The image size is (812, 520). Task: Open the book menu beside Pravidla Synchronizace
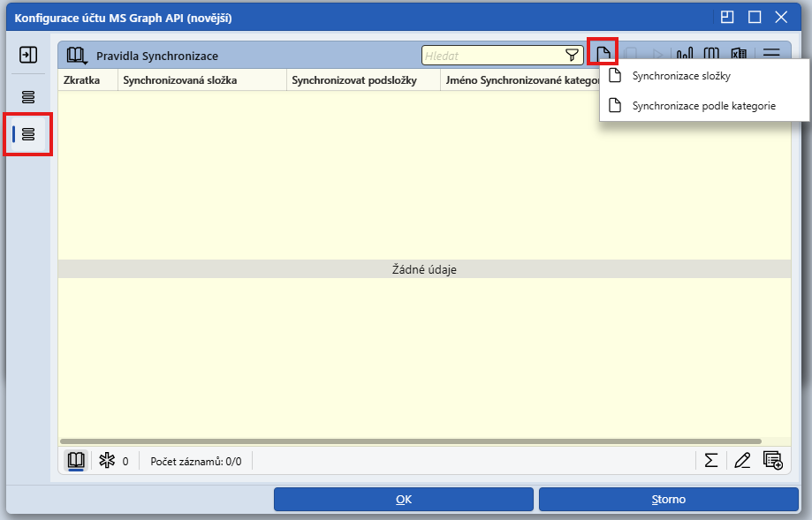tap(77, 56)
